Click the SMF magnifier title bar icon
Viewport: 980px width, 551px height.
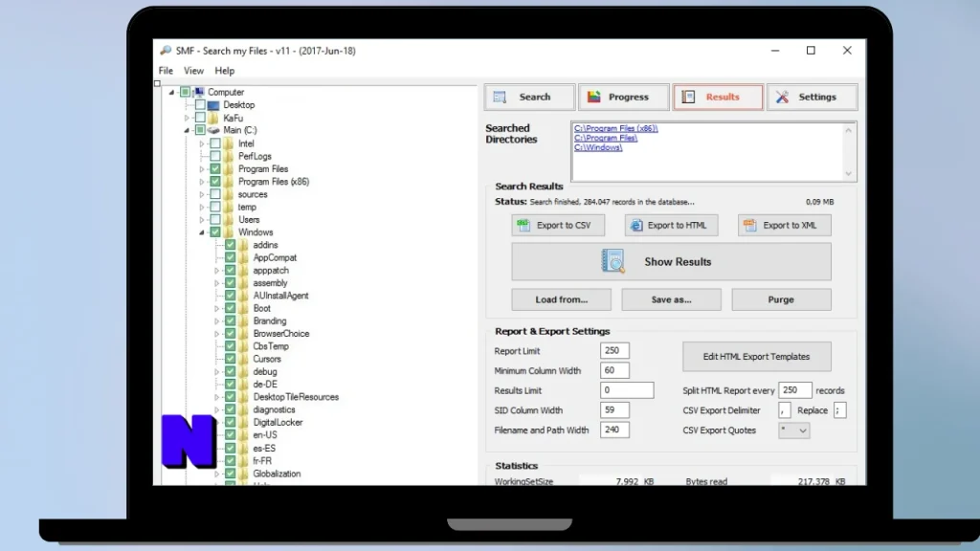pos(166,51)
